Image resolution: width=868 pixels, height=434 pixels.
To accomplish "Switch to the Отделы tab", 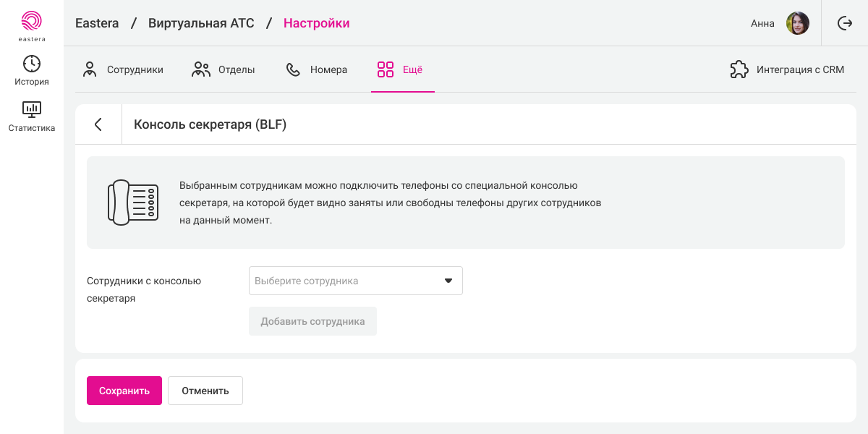I will pos(223,70).
